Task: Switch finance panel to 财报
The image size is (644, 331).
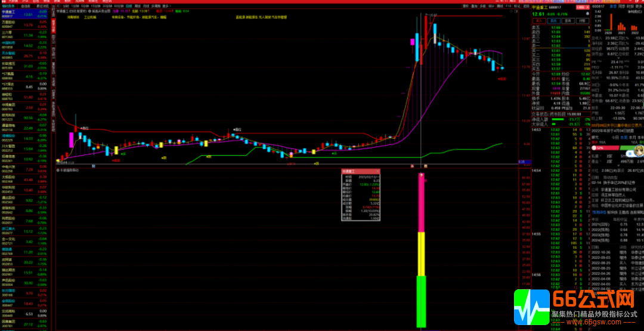Action: click(x=630, y=6)
